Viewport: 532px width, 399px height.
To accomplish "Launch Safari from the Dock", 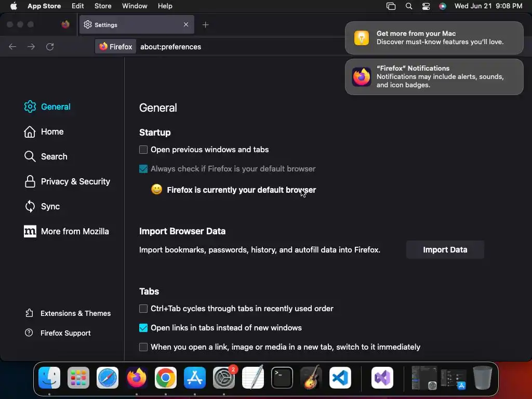I will tap(108, 378).
